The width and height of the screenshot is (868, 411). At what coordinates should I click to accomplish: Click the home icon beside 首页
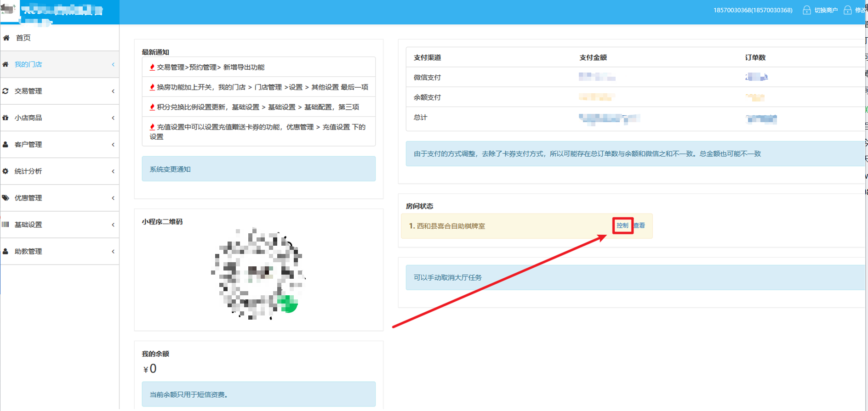tap(6, 38)
